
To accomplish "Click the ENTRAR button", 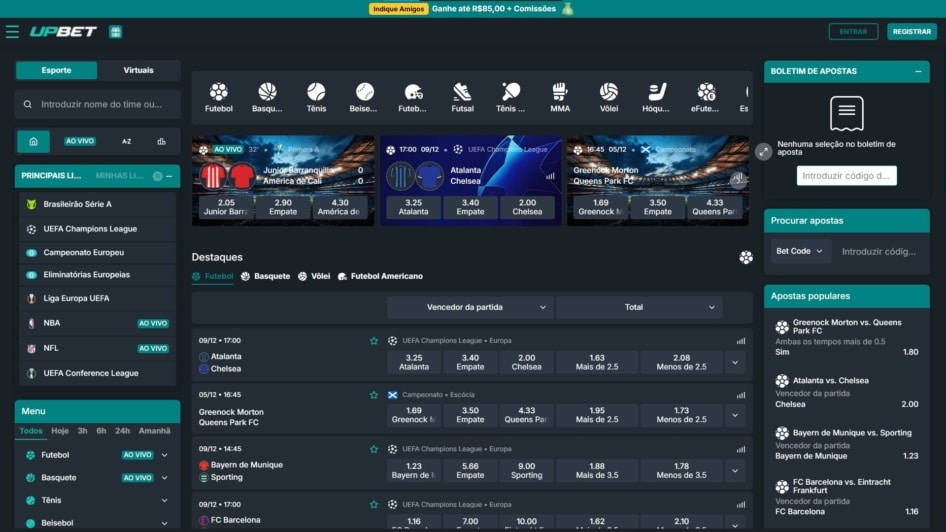I will tap(853, 31).
